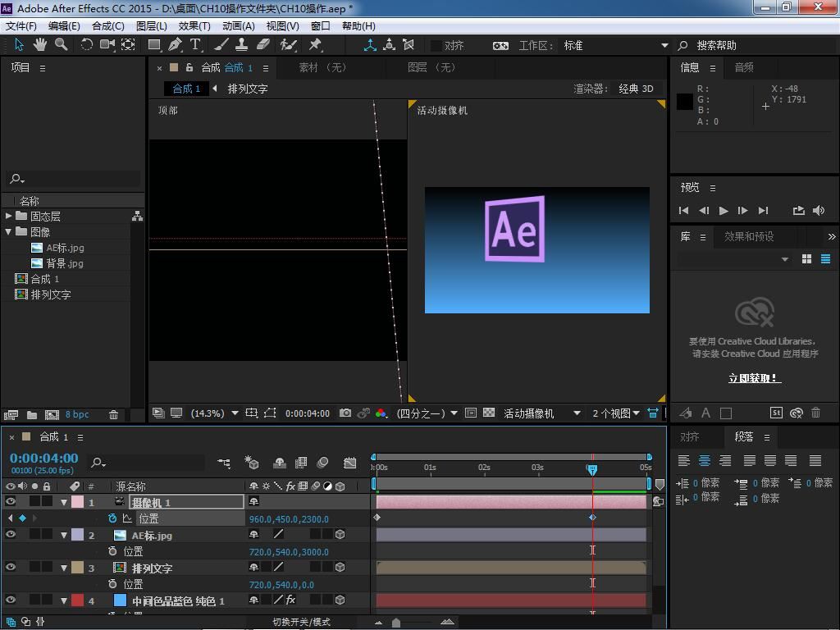Click the 切换开关/模式 button
Viewport: 840px width, 630px height.
click(x=302, y=622)
